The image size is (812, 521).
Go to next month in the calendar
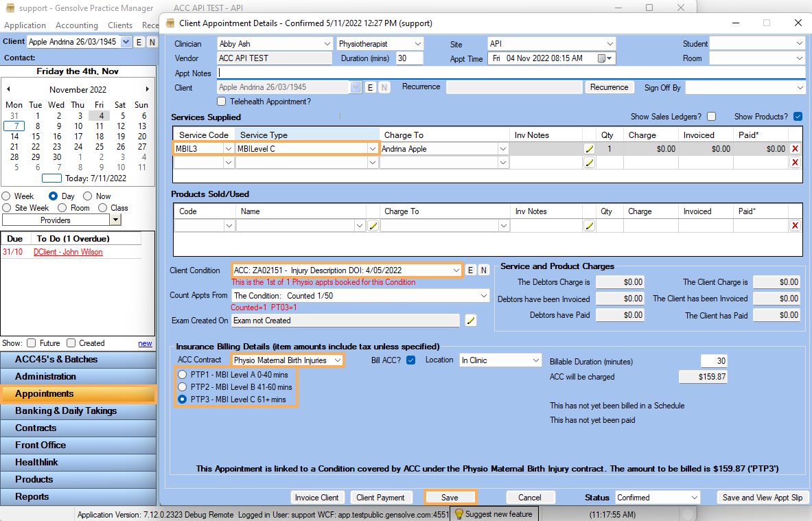147,89
